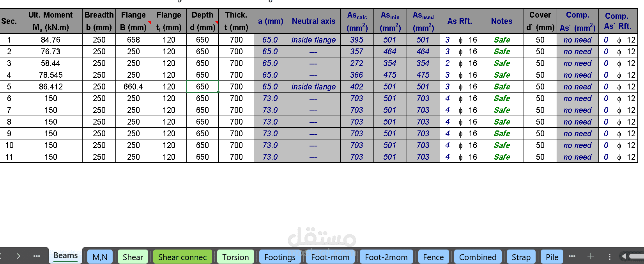
Task: Click As min value 464
Action: point(390,52)
